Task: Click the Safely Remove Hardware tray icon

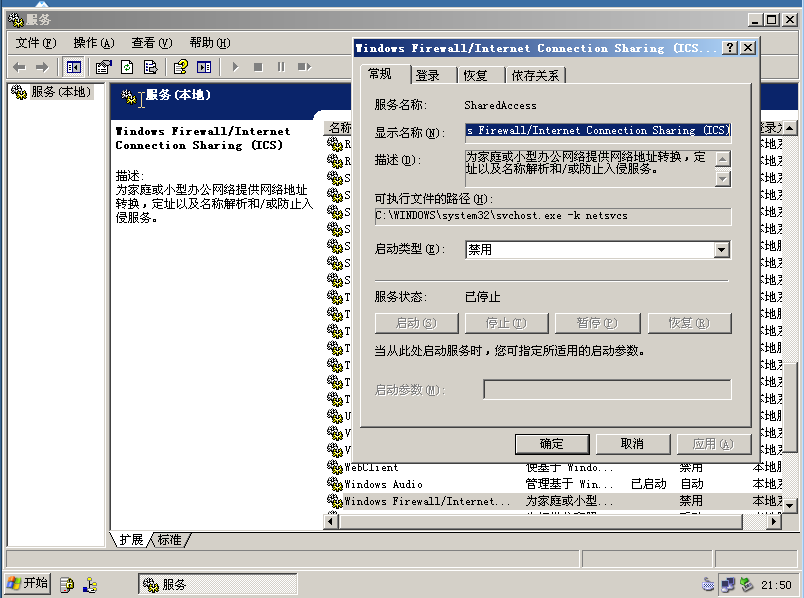Action: (746, 584)
